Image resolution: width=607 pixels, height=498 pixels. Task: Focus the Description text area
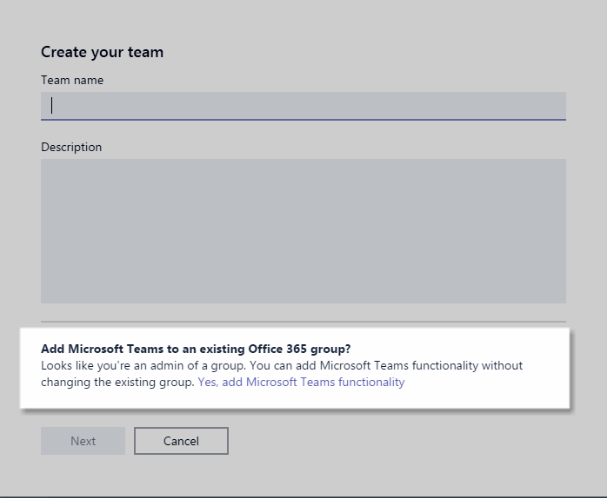point(303,231)
